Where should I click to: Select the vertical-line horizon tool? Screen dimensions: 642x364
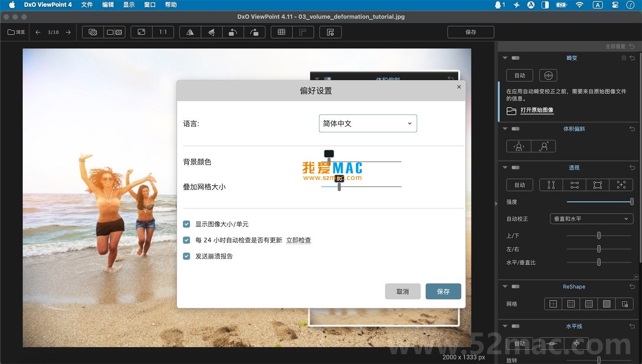point(576,344)
